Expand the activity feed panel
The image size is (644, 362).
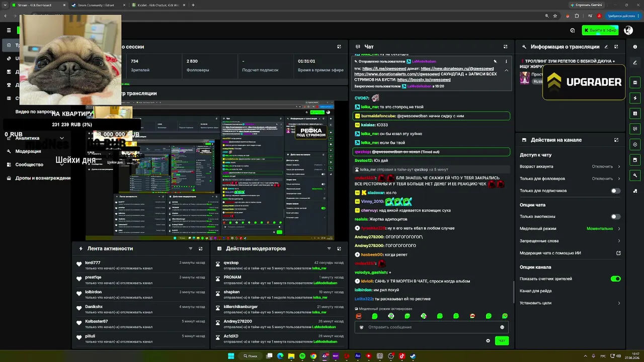point(200,248)
